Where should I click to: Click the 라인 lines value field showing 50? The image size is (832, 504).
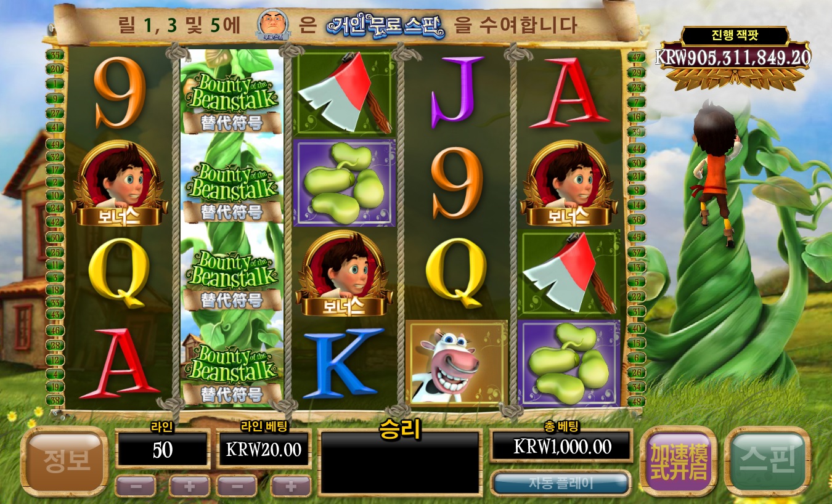click(x=163, y=449)
